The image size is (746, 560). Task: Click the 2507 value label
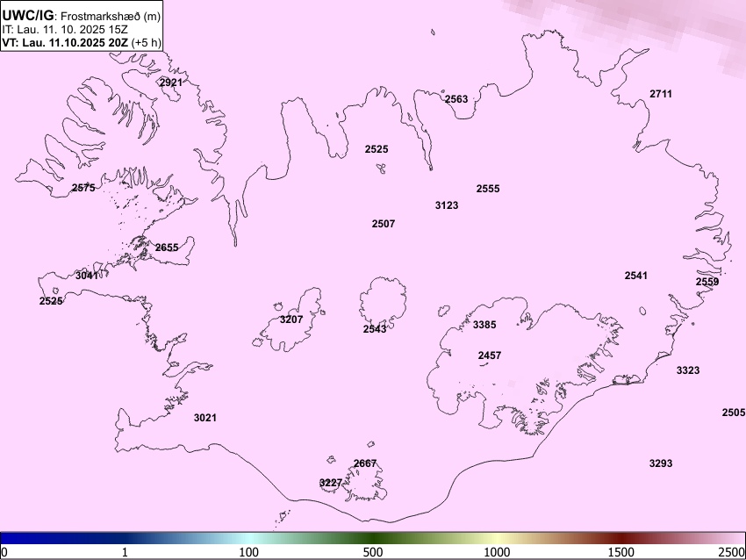383,224
